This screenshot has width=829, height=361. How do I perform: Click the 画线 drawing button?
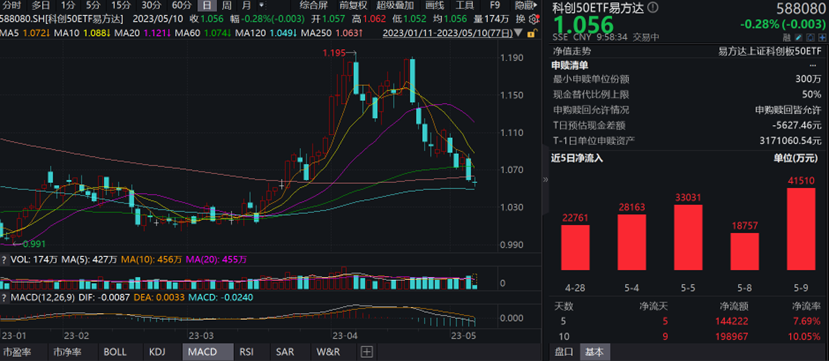click(x=435, y=6)
